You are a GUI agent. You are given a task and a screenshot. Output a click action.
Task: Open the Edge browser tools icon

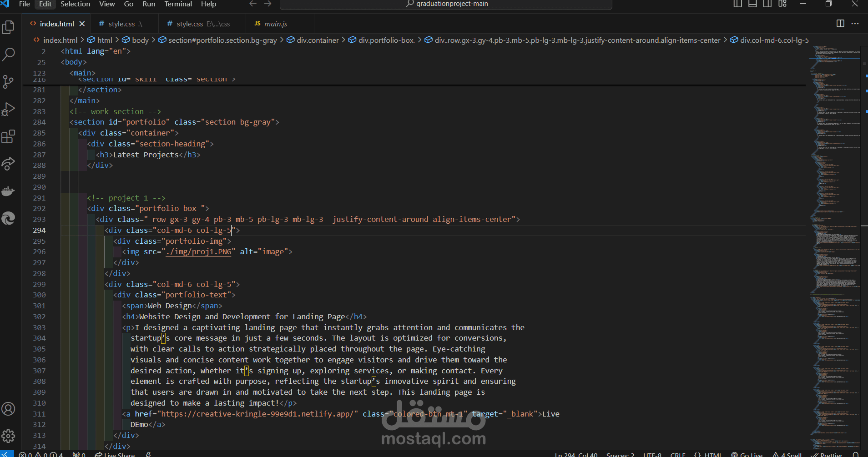coord(8,218)
